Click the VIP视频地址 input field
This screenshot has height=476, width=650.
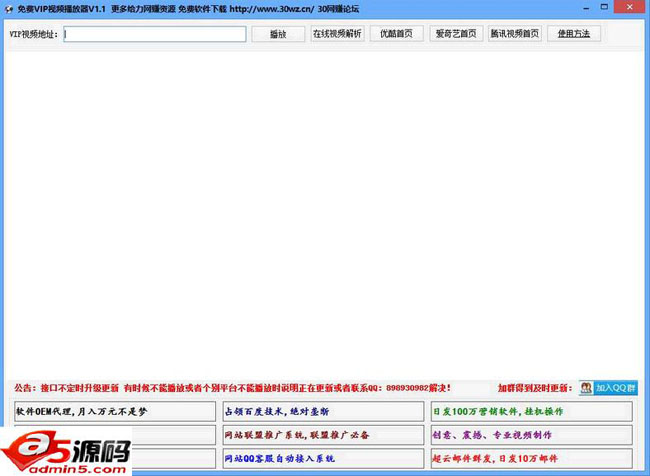pos(155,34)
